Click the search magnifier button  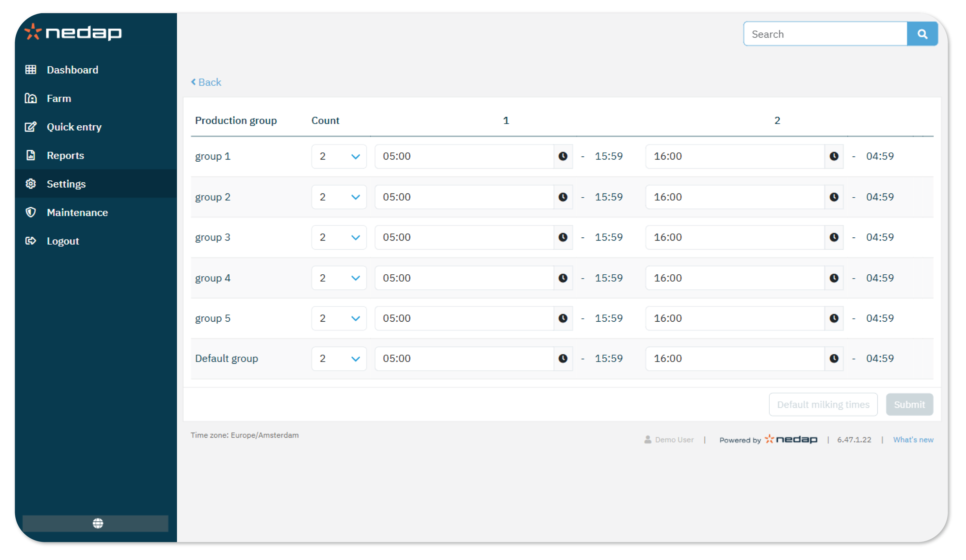[922, 34]
